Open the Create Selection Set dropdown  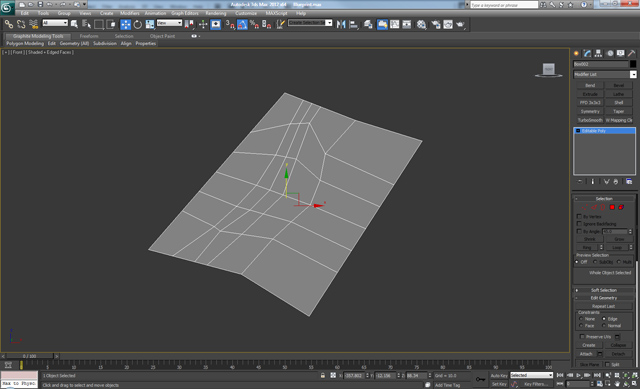310,23
